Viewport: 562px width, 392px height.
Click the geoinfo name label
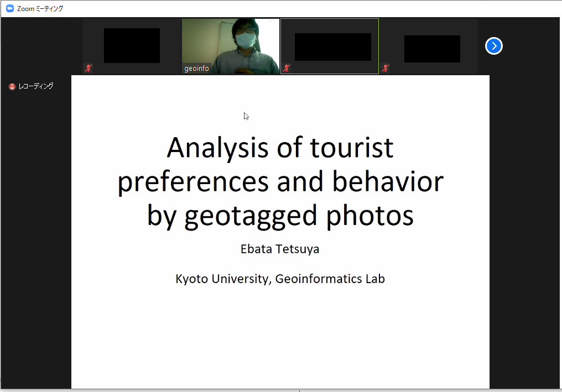click(x=196, y=68)
